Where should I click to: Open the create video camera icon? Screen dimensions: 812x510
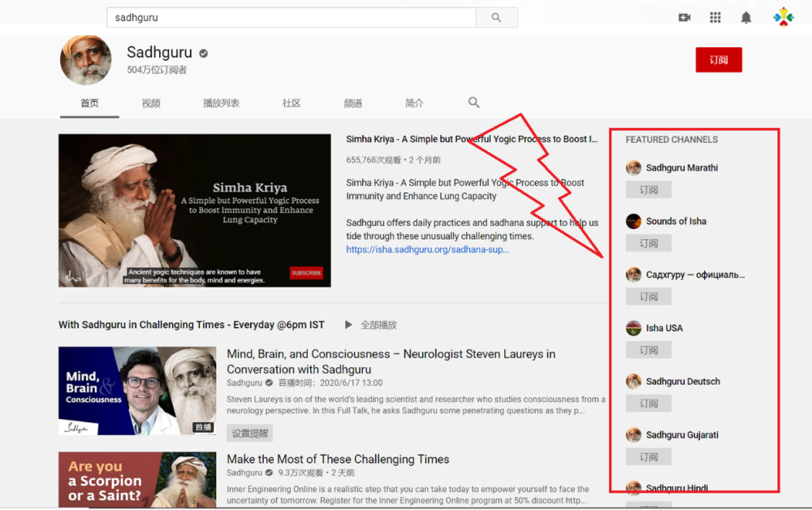click(685, 18)
